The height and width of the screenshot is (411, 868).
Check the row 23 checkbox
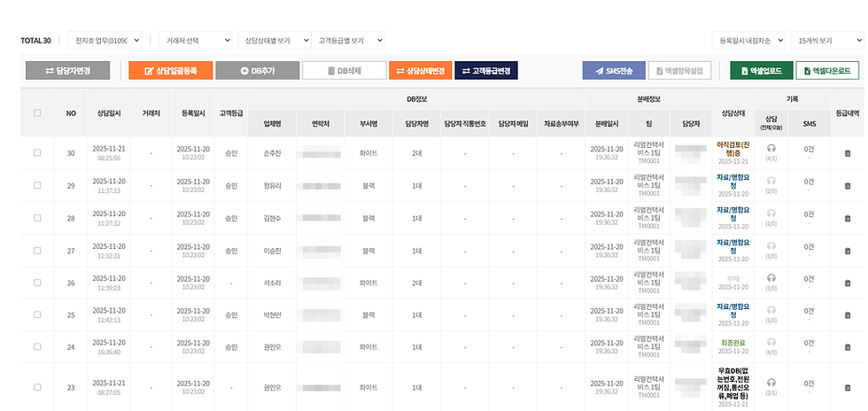[x=37, y=387]
